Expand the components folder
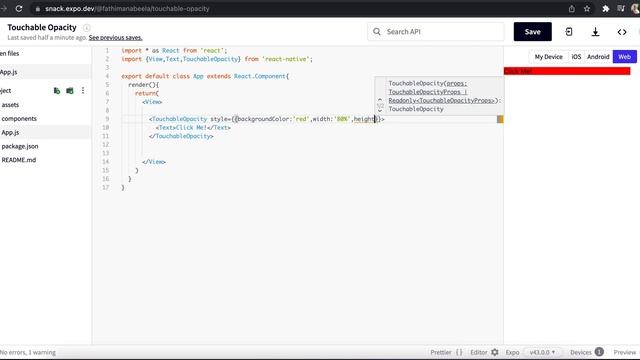The image size is (640, 360). [19, 119]
